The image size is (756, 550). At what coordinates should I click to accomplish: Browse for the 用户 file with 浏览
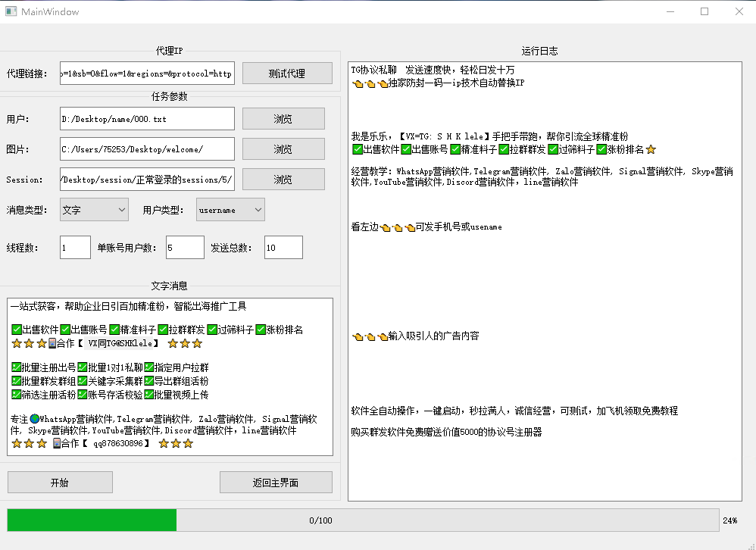point(283,119)
